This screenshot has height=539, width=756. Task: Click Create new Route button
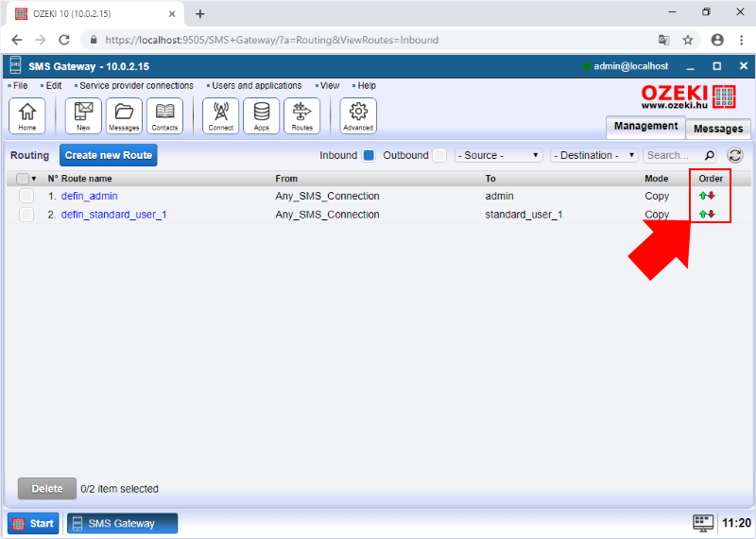[109, 155]
